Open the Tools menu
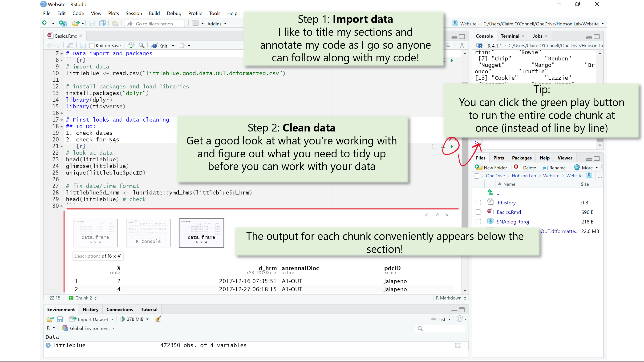Screen dimensions: 644x362 coord(215,13)
